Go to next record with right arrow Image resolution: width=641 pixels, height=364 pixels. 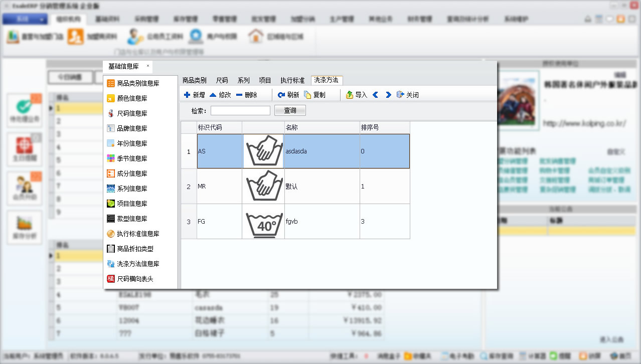pos(388,95)
